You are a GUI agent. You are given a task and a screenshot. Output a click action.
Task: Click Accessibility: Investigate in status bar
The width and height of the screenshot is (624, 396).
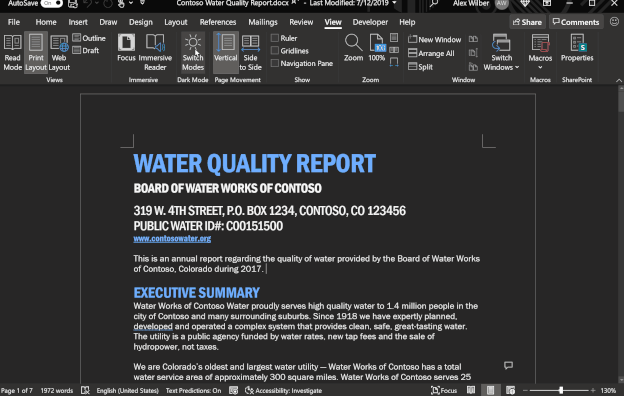[x=283, y=390]
